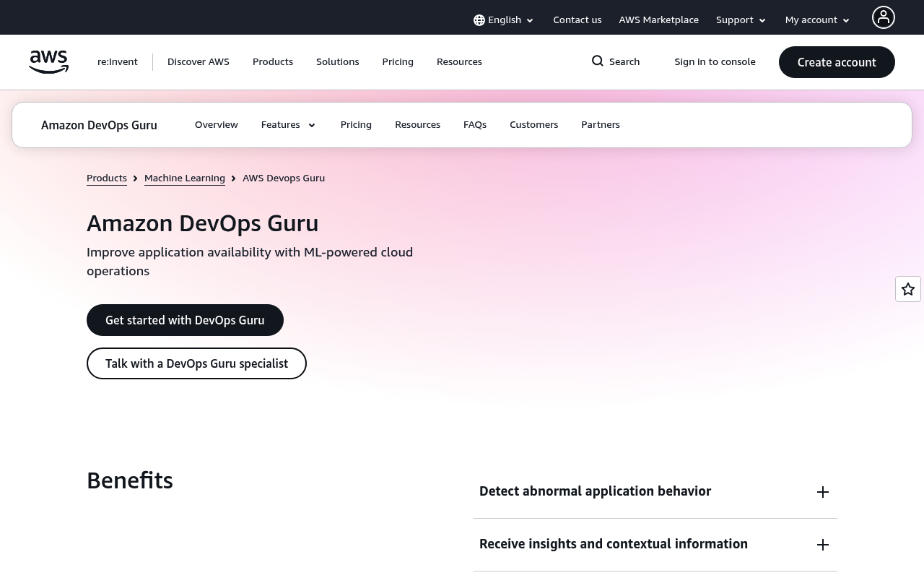Open AWS Marketplace link
The width and height of the screenshot is (924, 578).
(658, 20)
